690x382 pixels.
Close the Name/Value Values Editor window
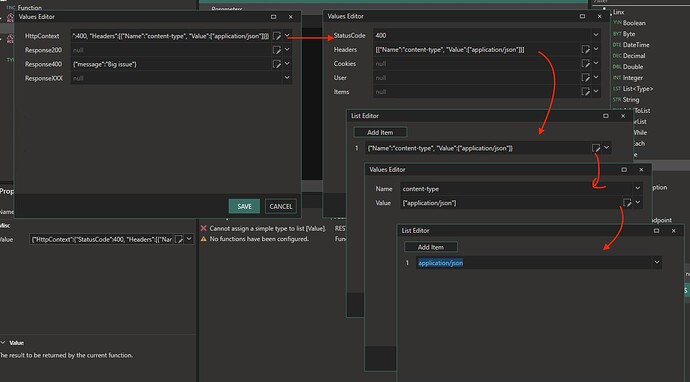point(641,169)
